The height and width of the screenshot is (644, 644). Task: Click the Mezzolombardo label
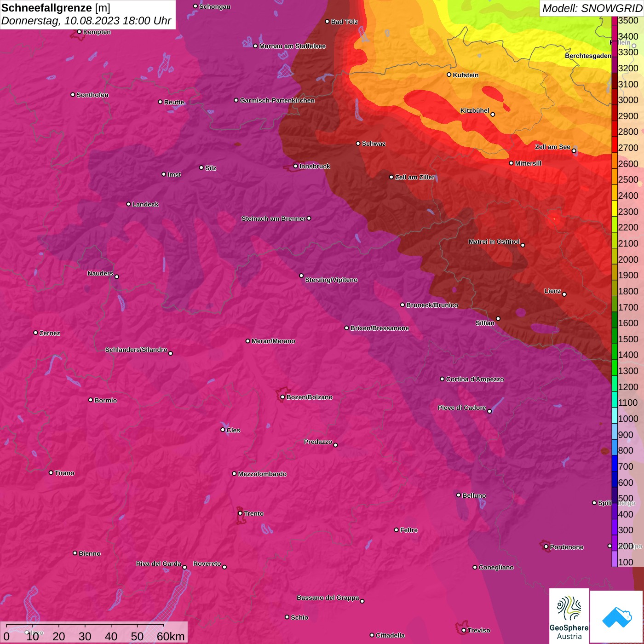262,474
